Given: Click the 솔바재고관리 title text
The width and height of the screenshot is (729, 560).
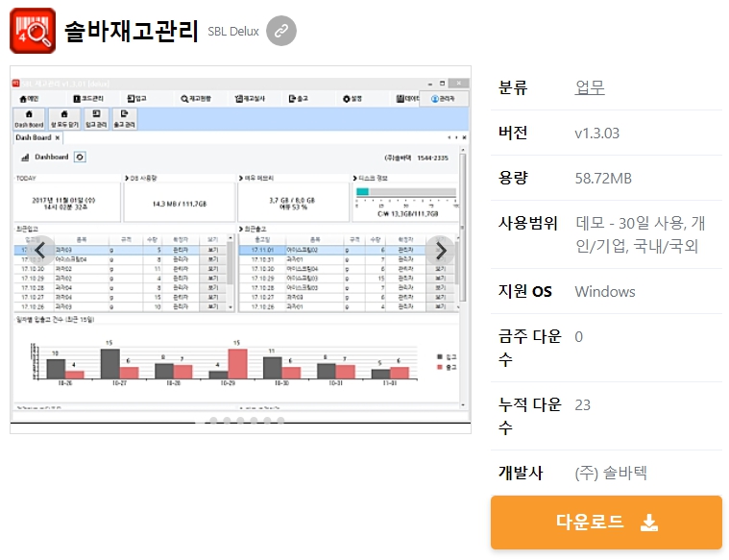Looking at the screenshot, I should tap(132, 31).
